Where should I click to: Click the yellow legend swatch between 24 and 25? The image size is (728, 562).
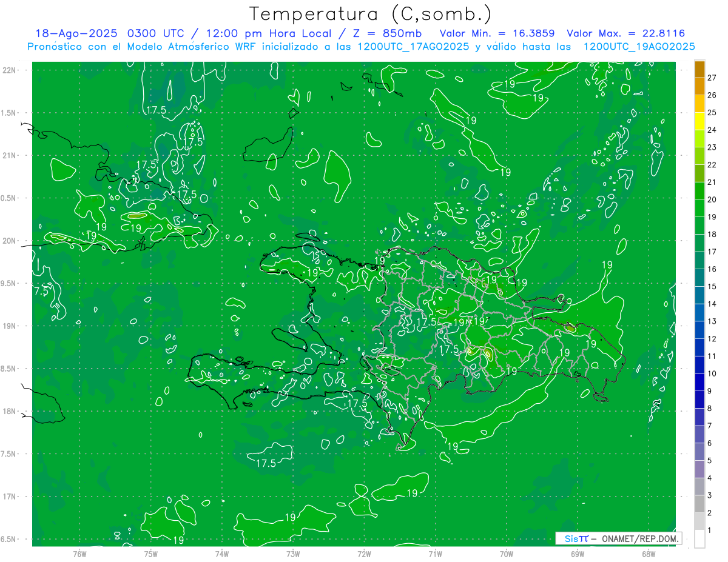(x=699, y=121)
